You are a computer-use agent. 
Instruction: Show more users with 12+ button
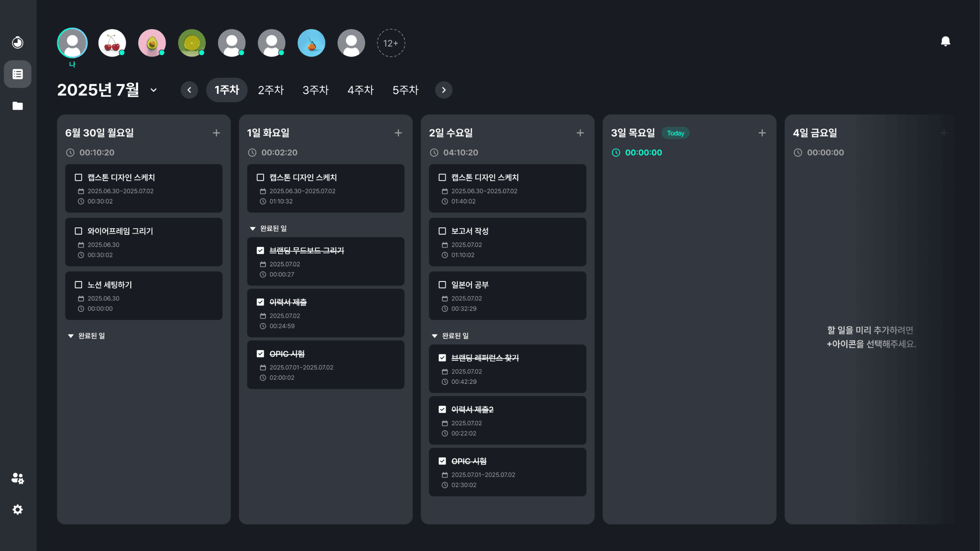click(391, 43)
